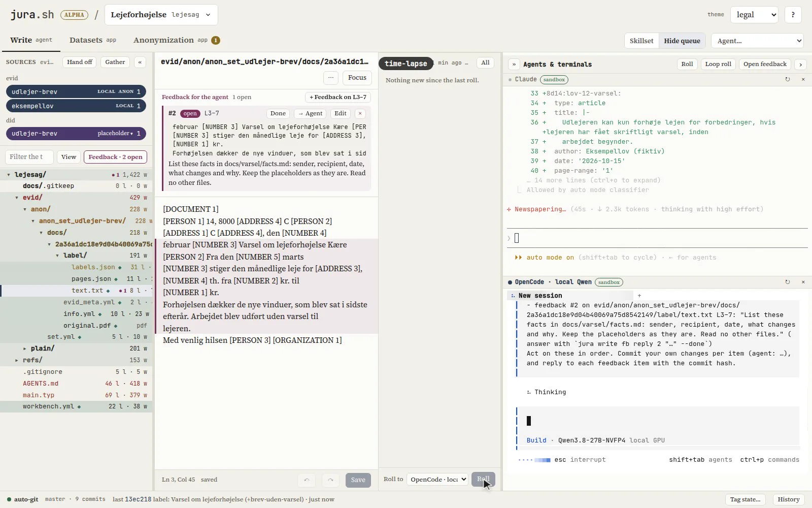Screen dimensions: 812x508
Task: Select the eksempellov LOCAL source pill
Action: point(76,106)
